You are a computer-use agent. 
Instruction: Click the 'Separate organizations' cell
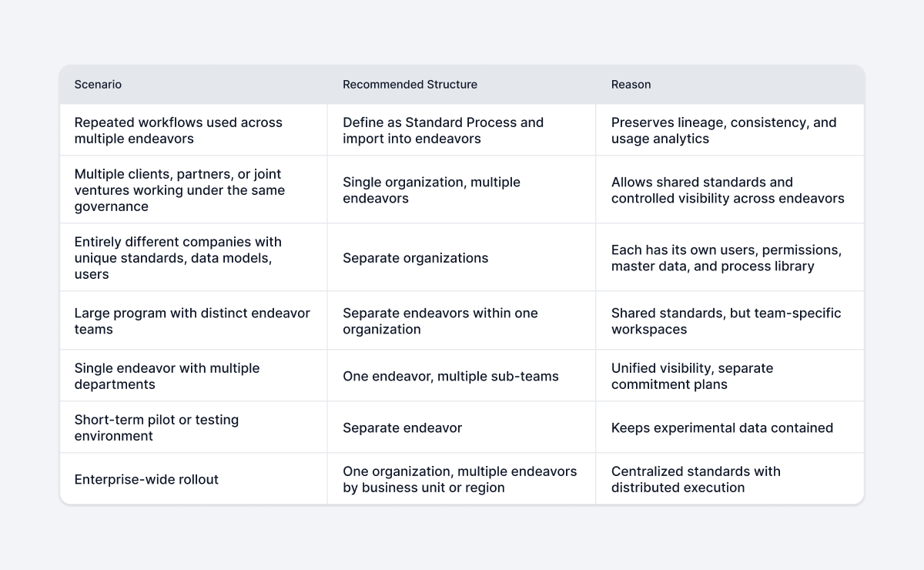pos(461,257)
